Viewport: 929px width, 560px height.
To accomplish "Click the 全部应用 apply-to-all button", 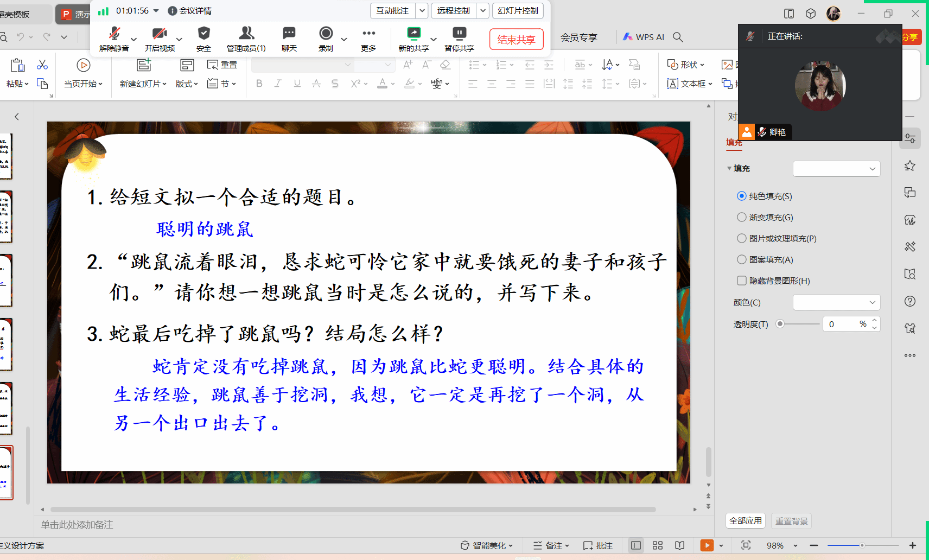I will [745, 521].
